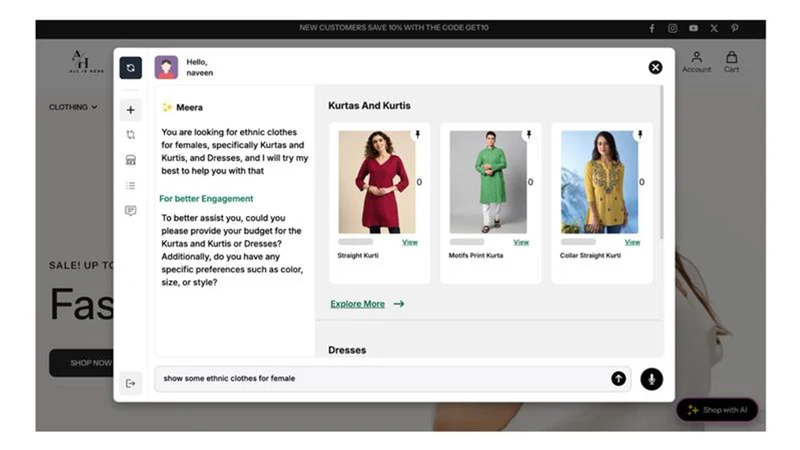View the Collar Straight Kurti product
The width and height of the screenshot is (800, 450).
632,242
